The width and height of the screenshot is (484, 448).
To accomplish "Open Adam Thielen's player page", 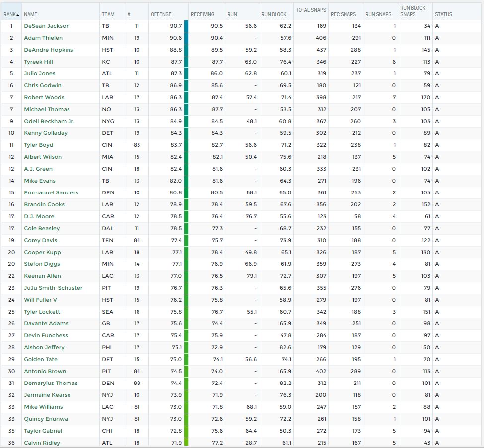I will coord(44,38).
